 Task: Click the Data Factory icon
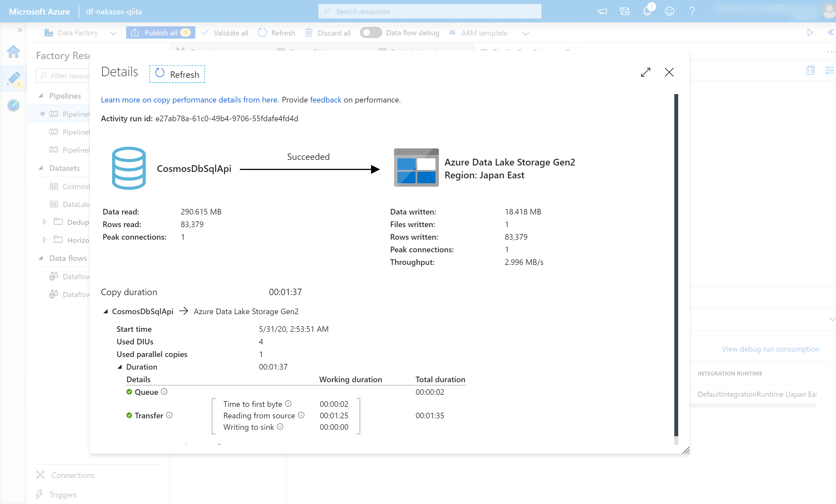pyautogui.click(x=49, y=33)
